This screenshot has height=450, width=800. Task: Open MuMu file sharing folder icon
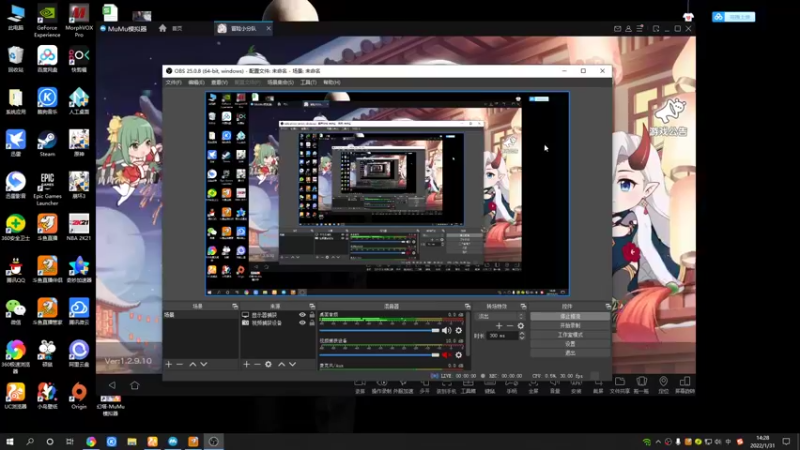(x=620, y=385)
